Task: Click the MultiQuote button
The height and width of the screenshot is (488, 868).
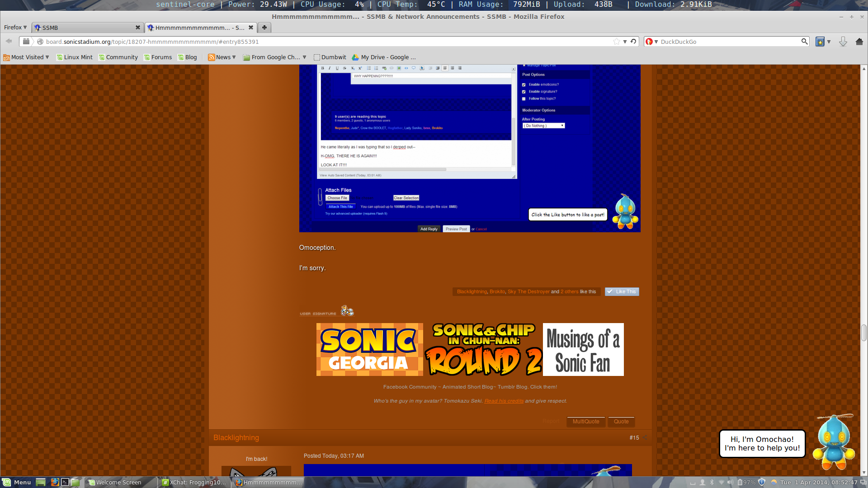Action: tap(586, 422)
